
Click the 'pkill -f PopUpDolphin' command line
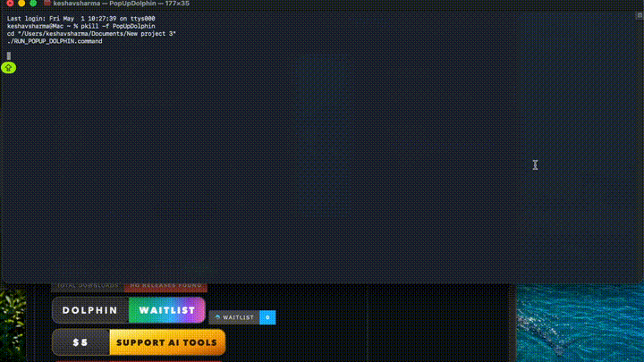tap(80, 26)
